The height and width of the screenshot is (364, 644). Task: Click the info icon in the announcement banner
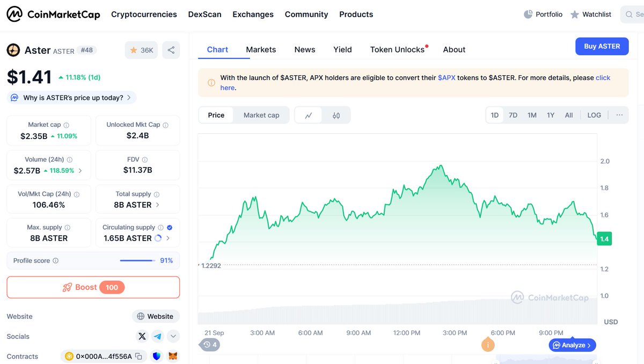[211, 83]
